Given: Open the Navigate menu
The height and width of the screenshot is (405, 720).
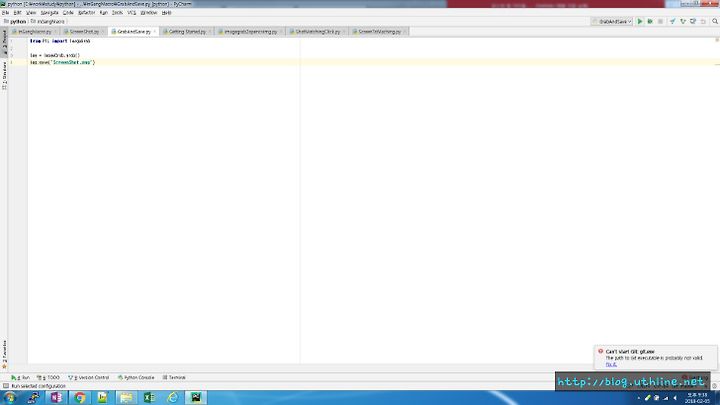Looking at the screenshot, I should 50,13.
